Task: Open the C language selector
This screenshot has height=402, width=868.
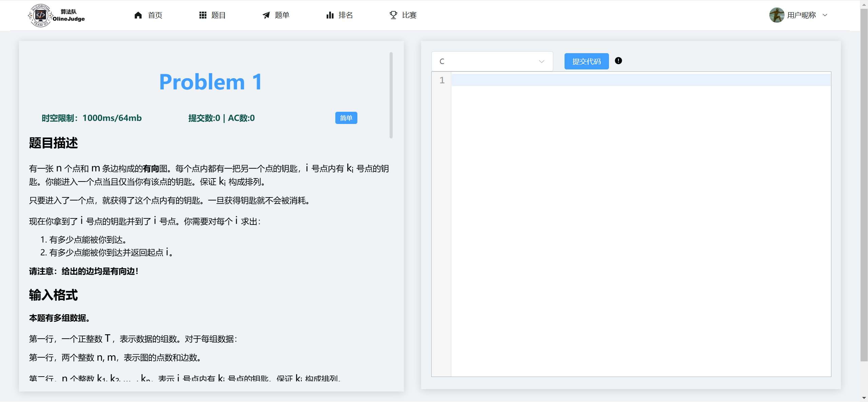Action: [492, 61]
